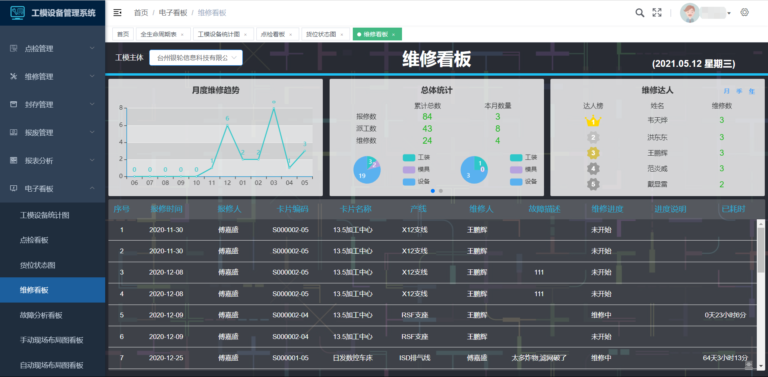Click the gold crown rank 1 badge
The width and height of the screenshot is (768, 377).
point(593,120)
